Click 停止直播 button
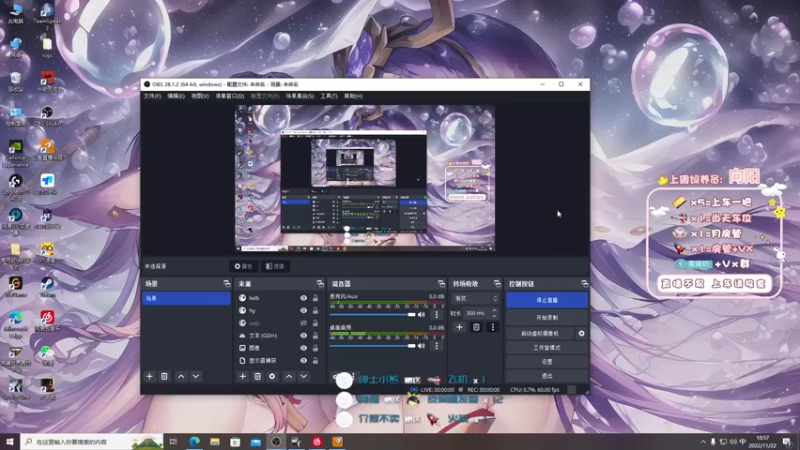 click(x=547, y=301)
